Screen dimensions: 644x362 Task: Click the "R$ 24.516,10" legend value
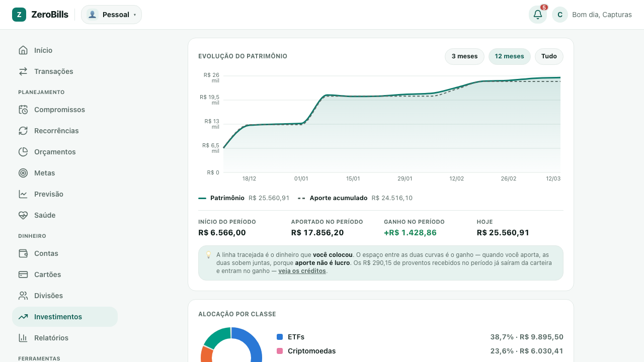[392, 198]
